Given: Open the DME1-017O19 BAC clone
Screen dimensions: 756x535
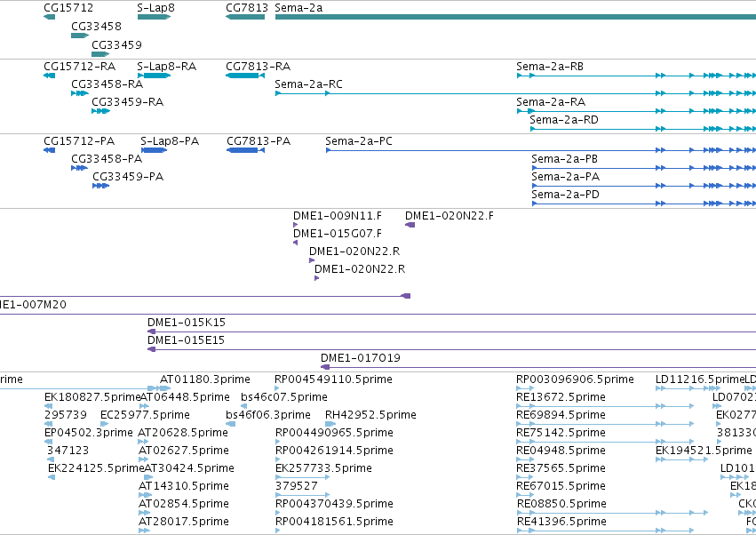Looking at the screenshot, I should click(360, 358).
